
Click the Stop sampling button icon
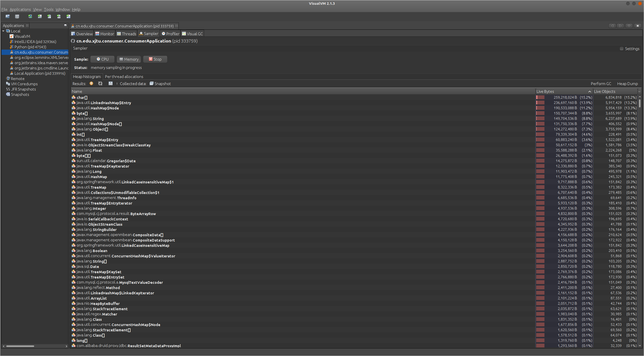[x=149, y=59]
